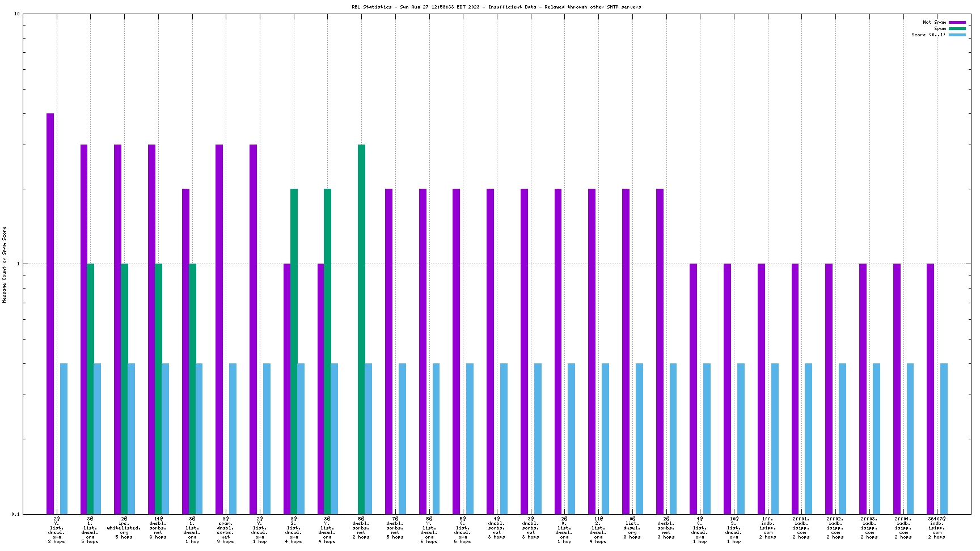Click the 11@ 2.list.dnswl.org 4 hops label
980x551 pixels.
pos(598,530)
